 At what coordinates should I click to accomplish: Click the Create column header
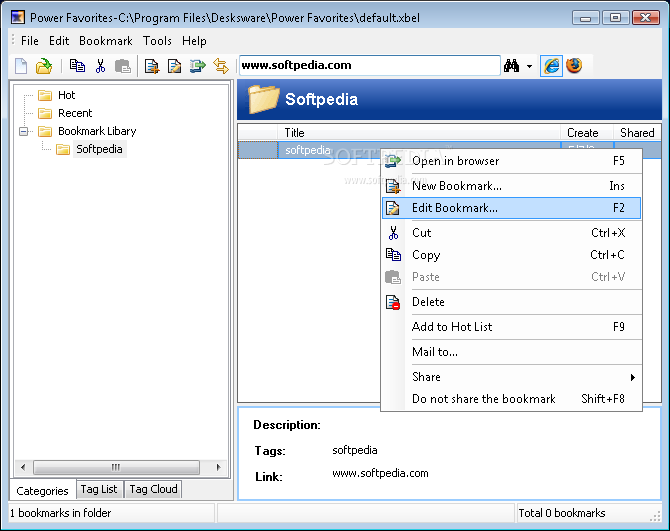pyautogui.click(x=587, y=132)
